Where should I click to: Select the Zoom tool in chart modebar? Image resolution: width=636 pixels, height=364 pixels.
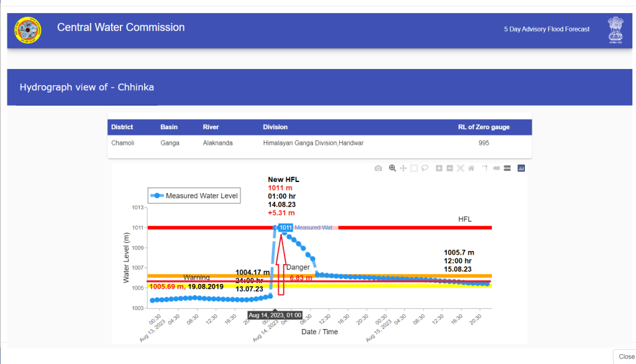pyautogui.click(x=393, y=168)
